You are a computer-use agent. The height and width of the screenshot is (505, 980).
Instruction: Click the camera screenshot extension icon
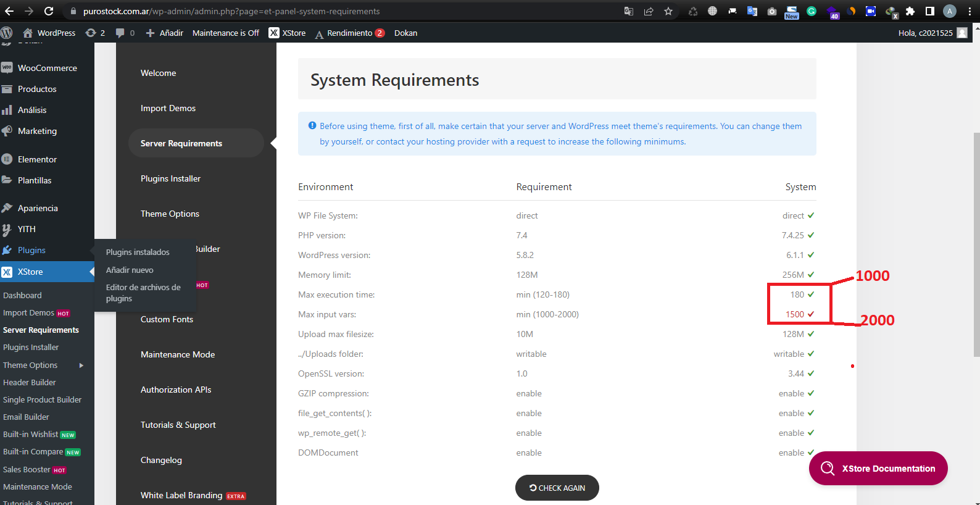coord(772,11)
